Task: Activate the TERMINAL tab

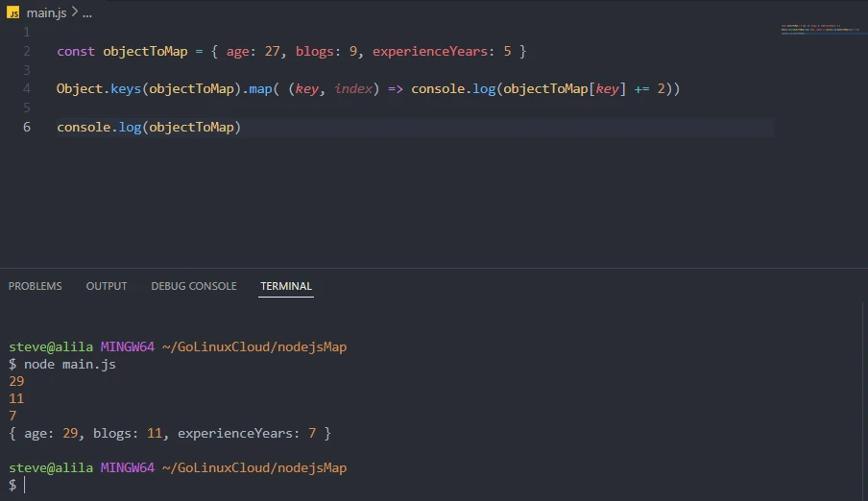Action: (x=286, y=286)
